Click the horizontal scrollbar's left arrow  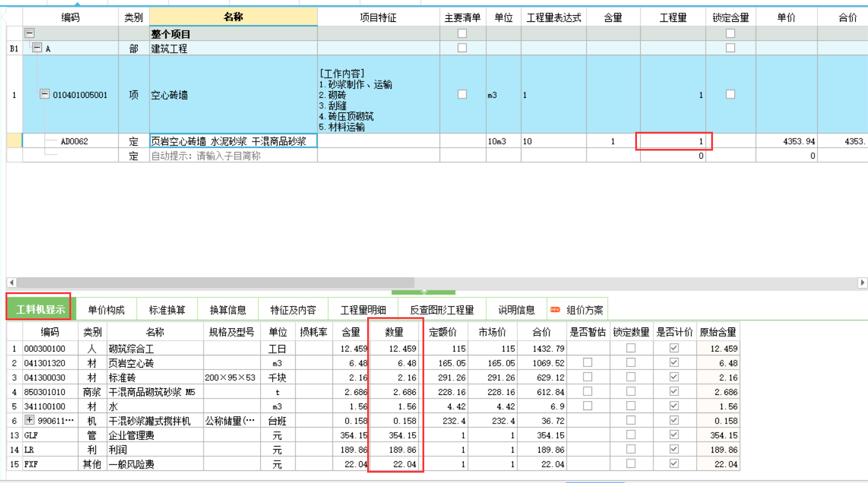coord(11,283)
